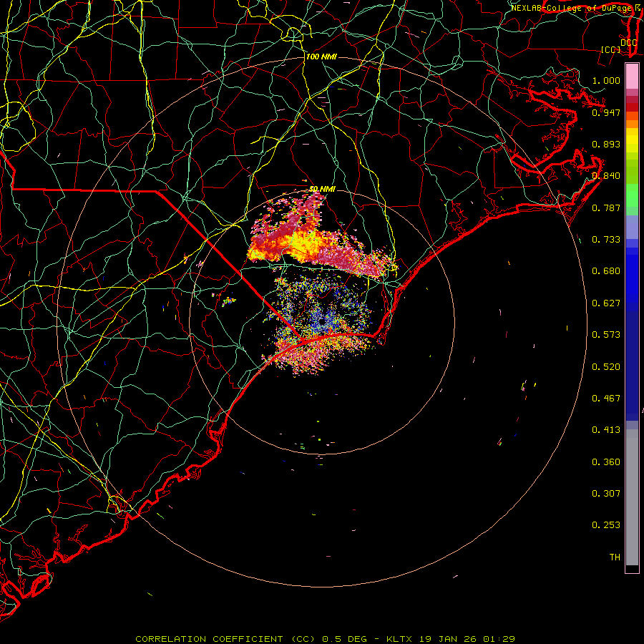Image resolution: width=644 pixels, height=644 pixels.
Task: Click the 50 NMI range ring label
Action: point(322,189)
